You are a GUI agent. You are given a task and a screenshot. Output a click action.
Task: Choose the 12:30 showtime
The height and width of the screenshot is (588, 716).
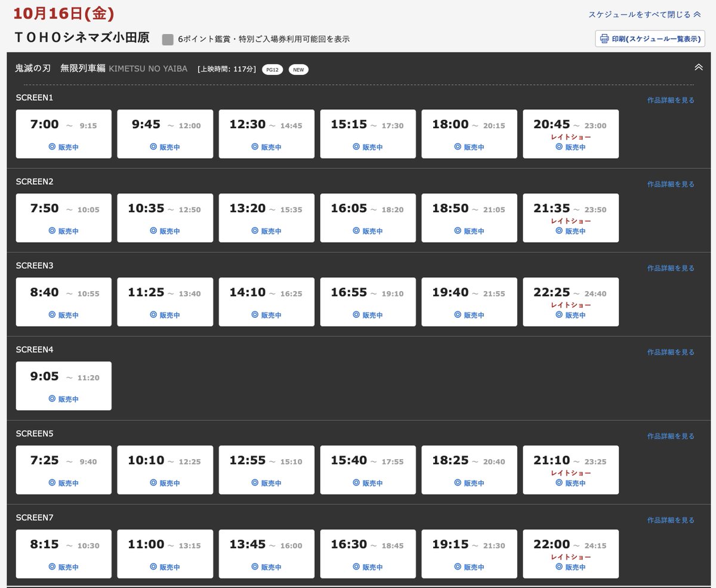(267, 134)
